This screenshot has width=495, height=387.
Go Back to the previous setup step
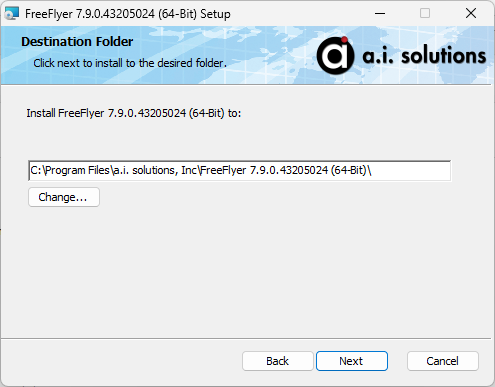tap(278, 361)
